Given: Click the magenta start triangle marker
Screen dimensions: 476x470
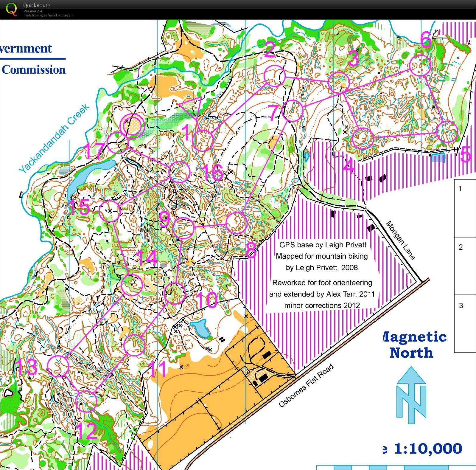Looking at the screenshot, I should point(191,107).
